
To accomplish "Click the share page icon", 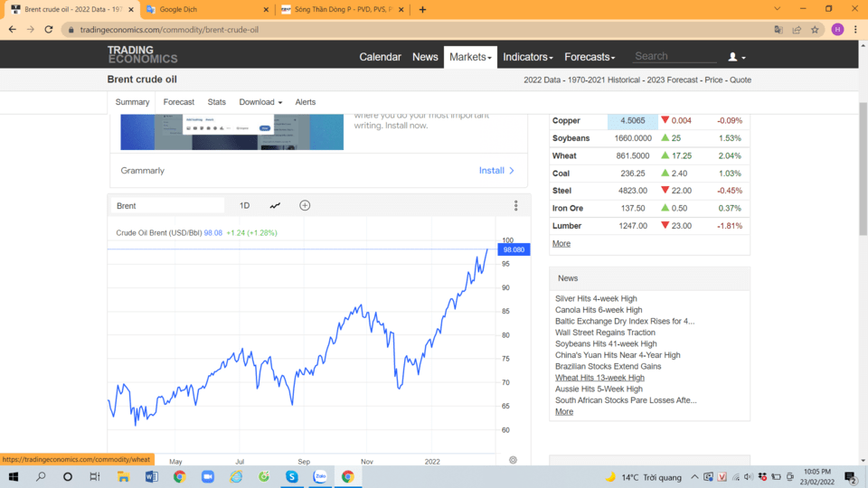I will click(x=797, y=30).
